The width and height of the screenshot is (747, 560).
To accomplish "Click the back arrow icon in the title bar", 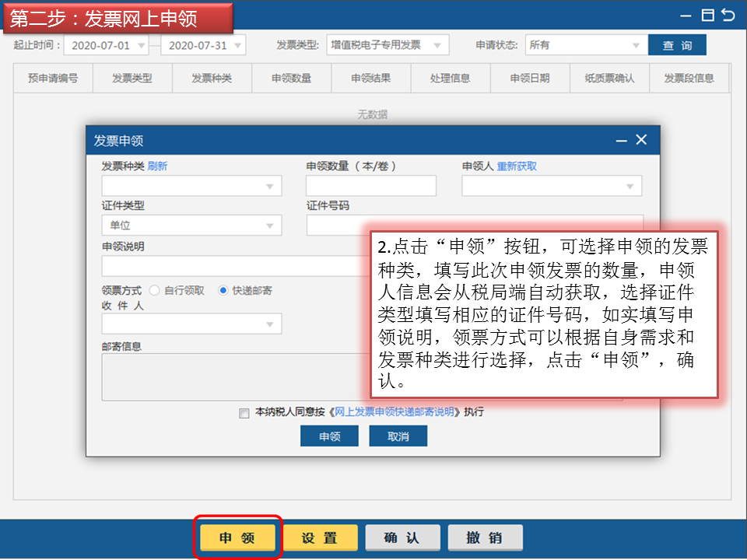I will coord(728,16).
